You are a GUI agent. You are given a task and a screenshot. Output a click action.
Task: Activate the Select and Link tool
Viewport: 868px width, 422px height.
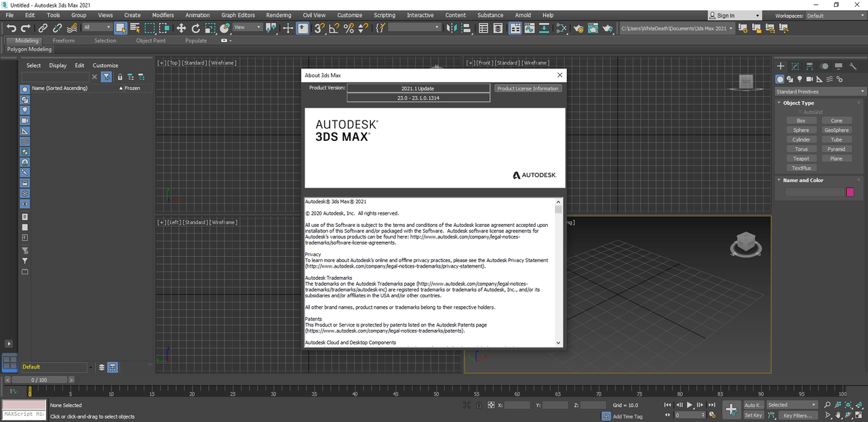click(43, 28)
